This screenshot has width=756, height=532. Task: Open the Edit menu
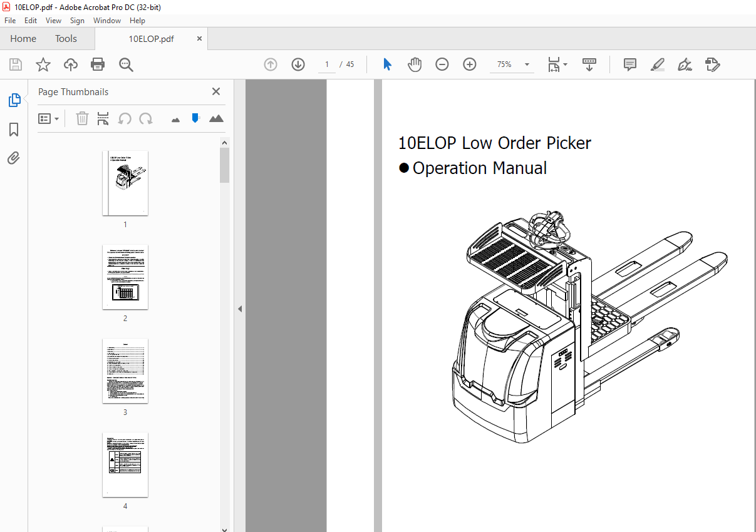tap(31, 21)
